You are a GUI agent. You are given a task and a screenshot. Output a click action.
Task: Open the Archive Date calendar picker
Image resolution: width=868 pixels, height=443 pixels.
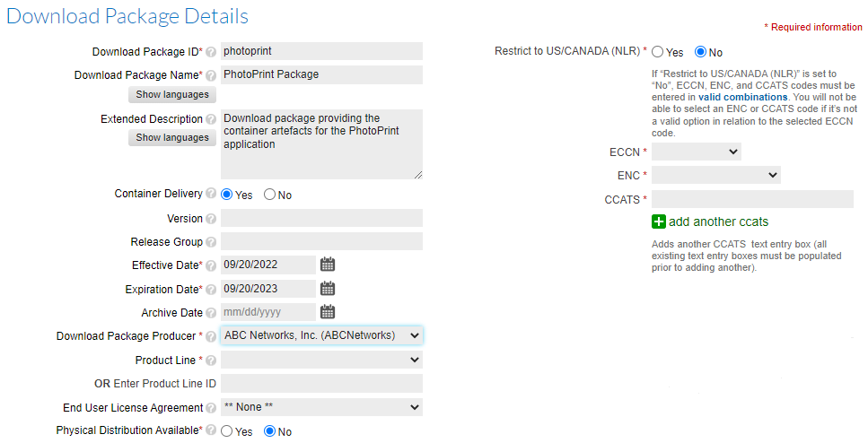(x=328, y=312)
